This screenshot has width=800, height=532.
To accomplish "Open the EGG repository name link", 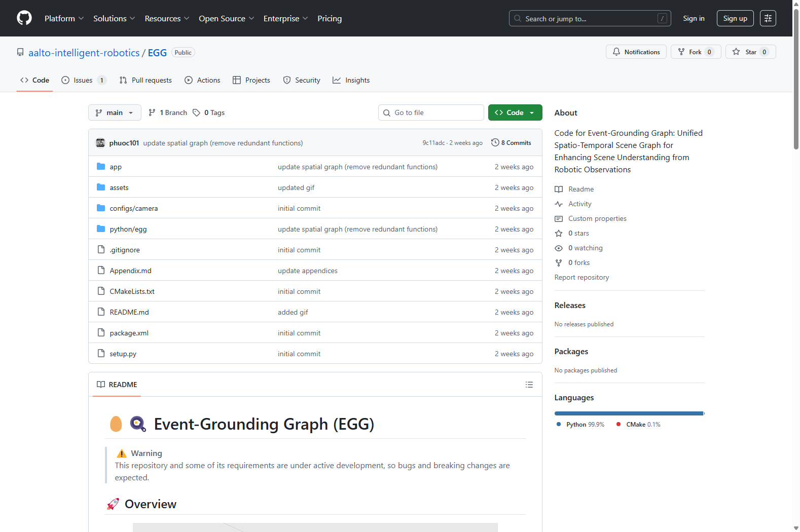I will [157, 53].
